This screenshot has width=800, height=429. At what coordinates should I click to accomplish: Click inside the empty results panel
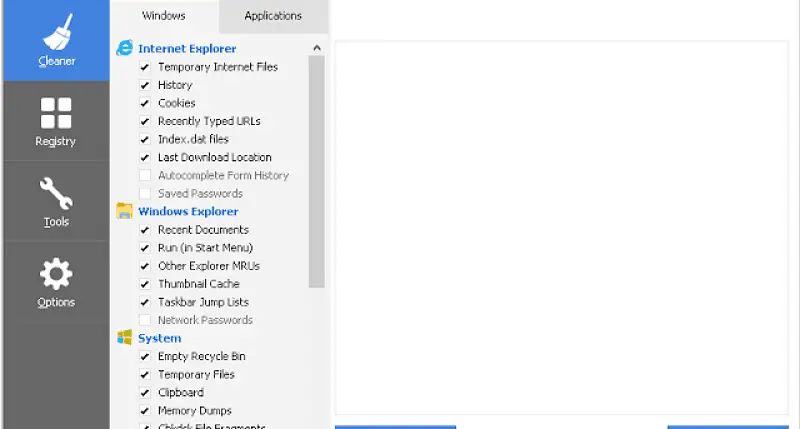pos(562,228)
